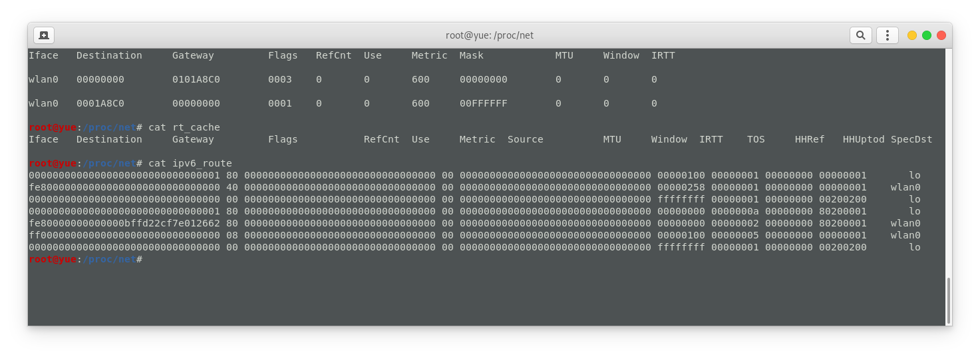
Task: Click the metric value 00000258
Action: (681, 187)
